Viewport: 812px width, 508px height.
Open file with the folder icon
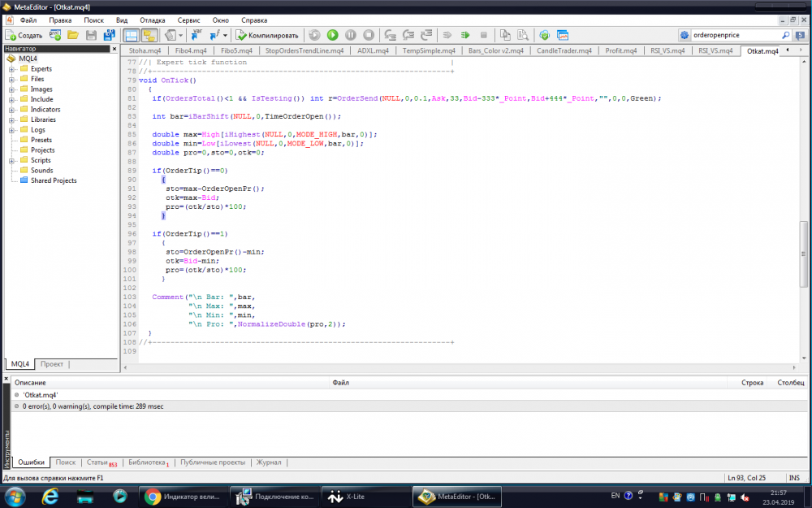(73, 35)
